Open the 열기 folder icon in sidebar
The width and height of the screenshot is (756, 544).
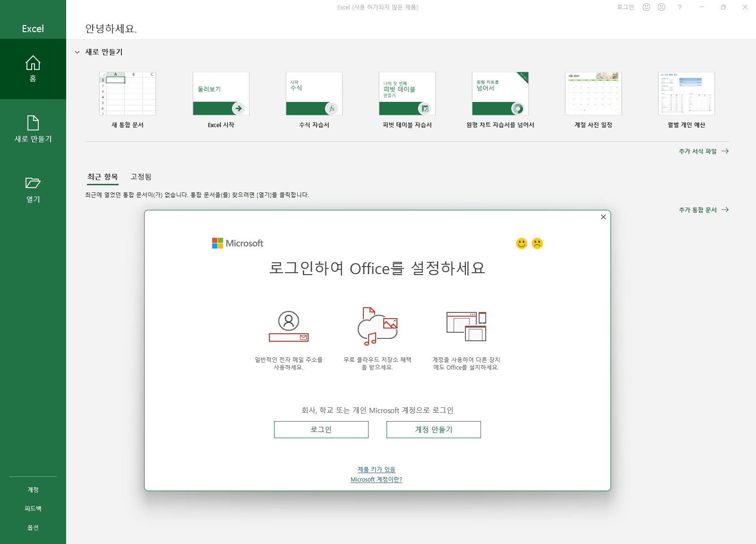click(x=33, y=183)
